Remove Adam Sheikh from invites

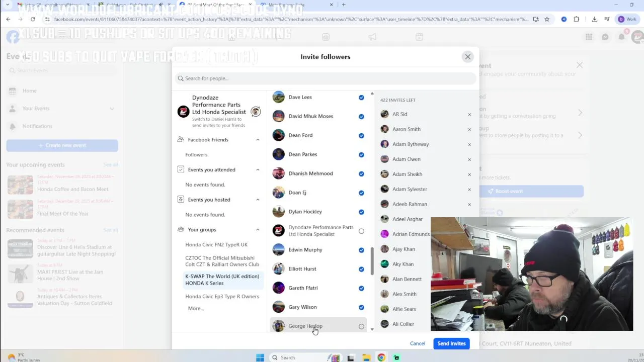click(x=469, y=174)
